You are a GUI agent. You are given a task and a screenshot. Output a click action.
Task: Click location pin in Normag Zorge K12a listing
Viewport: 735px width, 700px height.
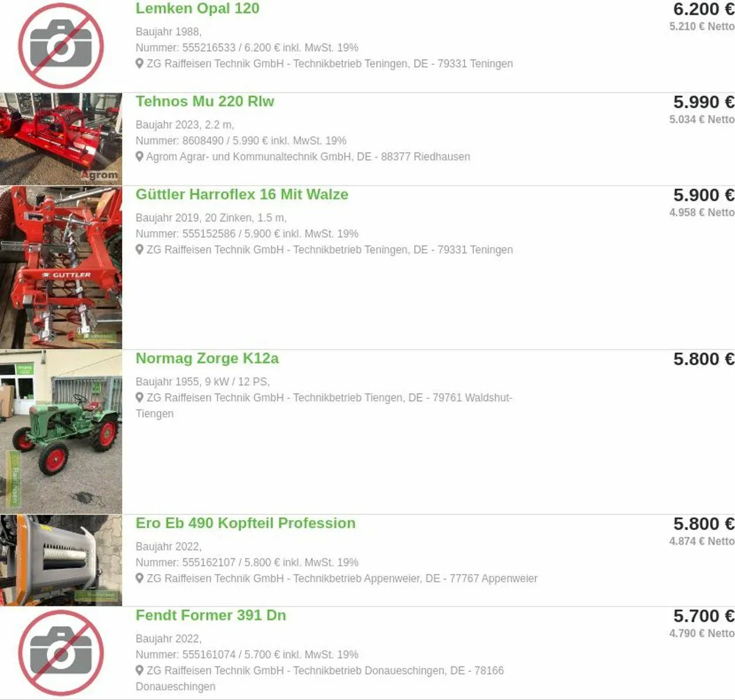tap(139, 398)
